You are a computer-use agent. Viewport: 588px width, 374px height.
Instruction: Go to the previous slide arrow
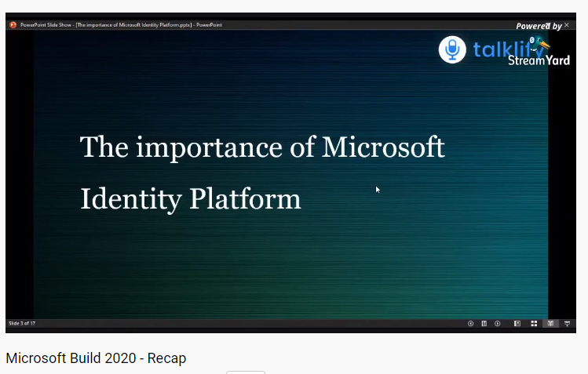pos(470,324)
